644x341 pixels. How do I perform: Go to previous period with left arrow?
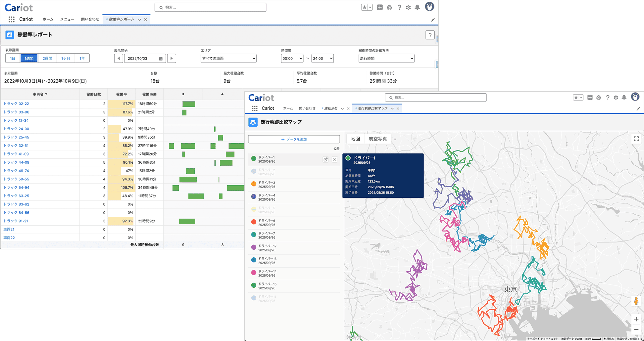[x=119, y=59]
